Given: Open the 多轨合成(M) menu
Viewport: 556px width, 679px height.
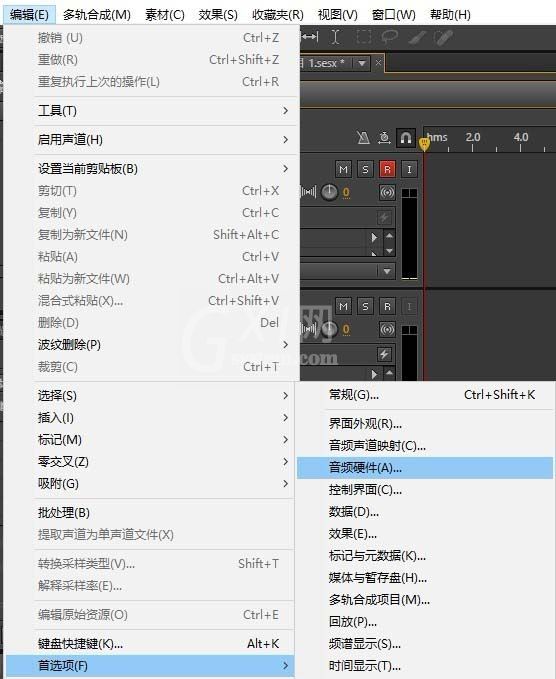Looking at the screenshot, I should [x=97, y=15].
